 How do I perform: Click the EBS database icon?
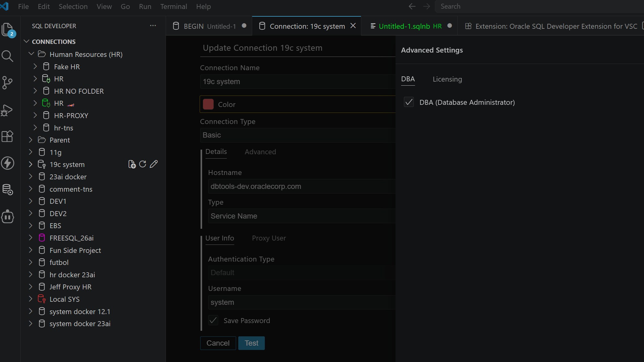coord(42,225)
